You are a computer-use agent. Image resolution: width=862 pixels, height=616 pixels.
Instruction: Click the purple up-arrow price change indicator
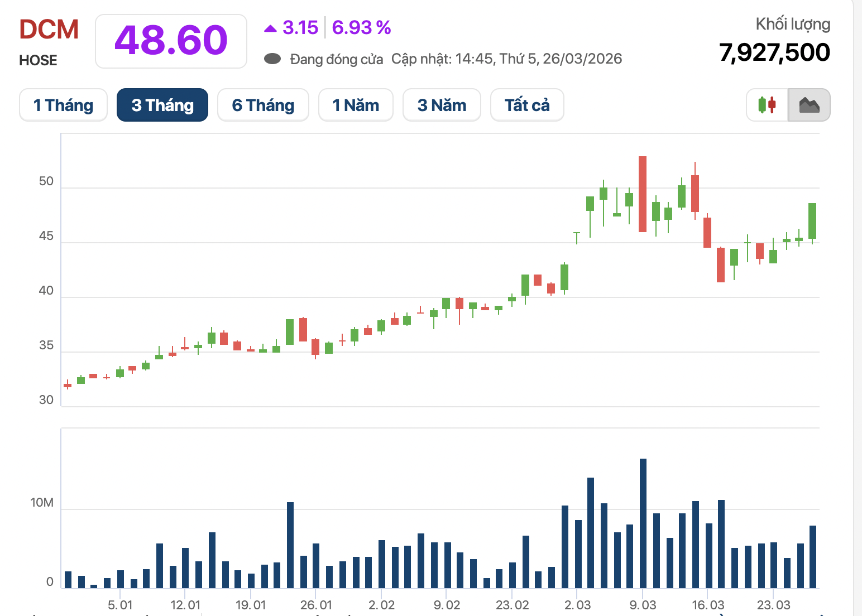pyautogui.click(x=271, y=28)
